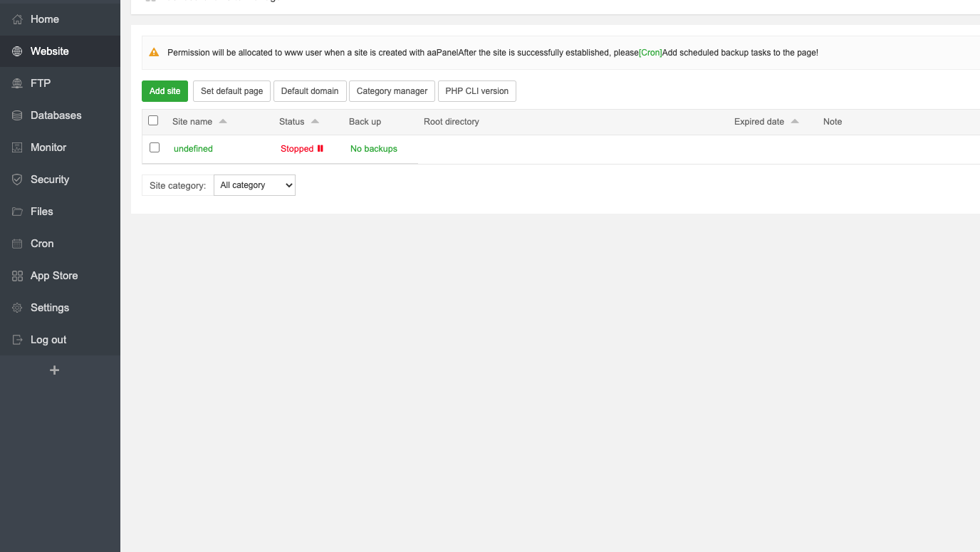The height and width of the screenshot is (552, 980).
Task: Click Default domain button
Action: click(310, 91)
